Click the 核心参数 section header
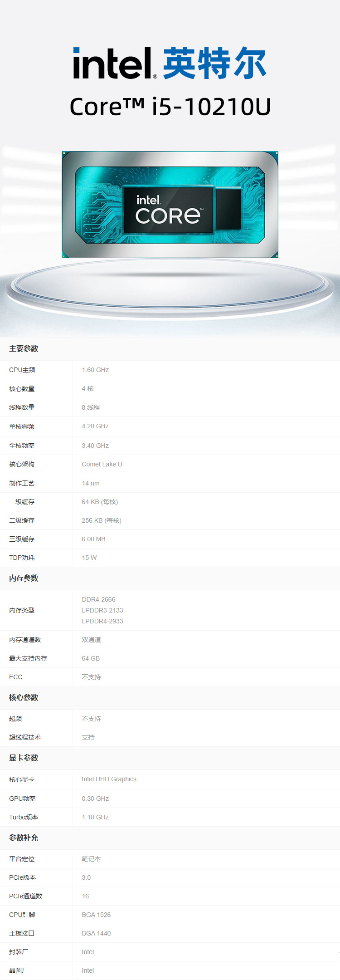This screenshot has width=340, height=980. 24,697
